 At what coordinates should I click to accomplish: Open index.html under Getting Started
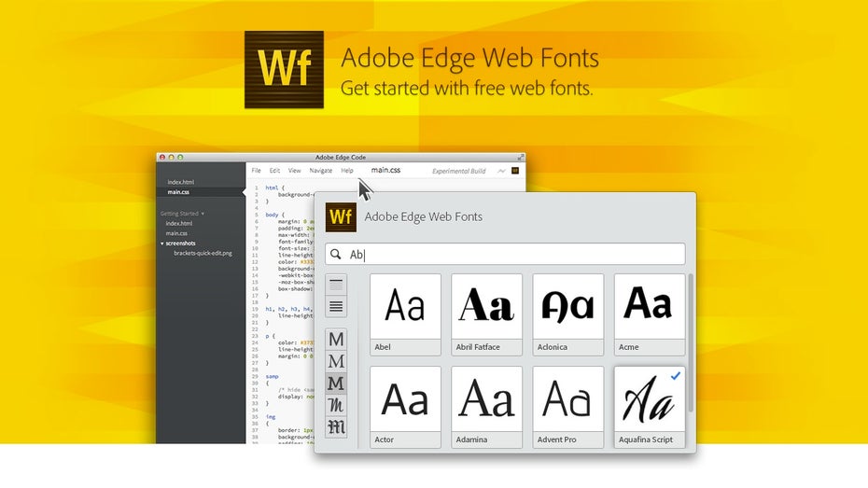(x=179, y=224)
